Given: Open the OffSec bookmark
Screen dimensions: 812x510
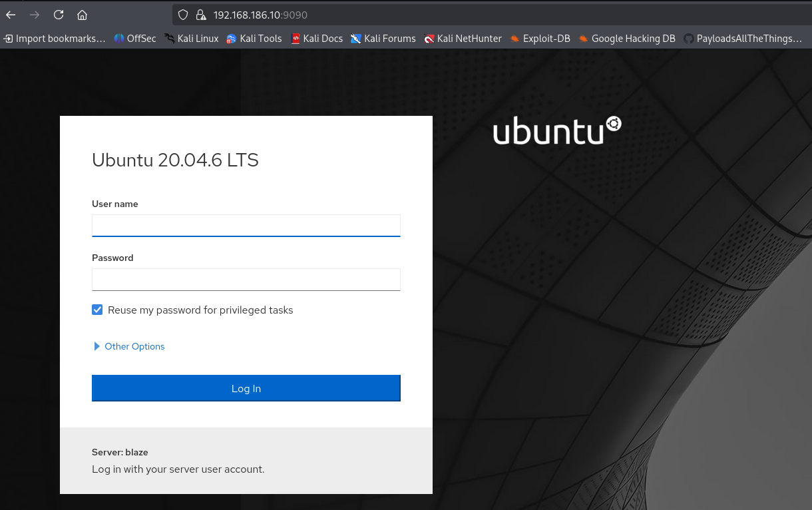Looking at the screenshot, I should click(134, 39).
